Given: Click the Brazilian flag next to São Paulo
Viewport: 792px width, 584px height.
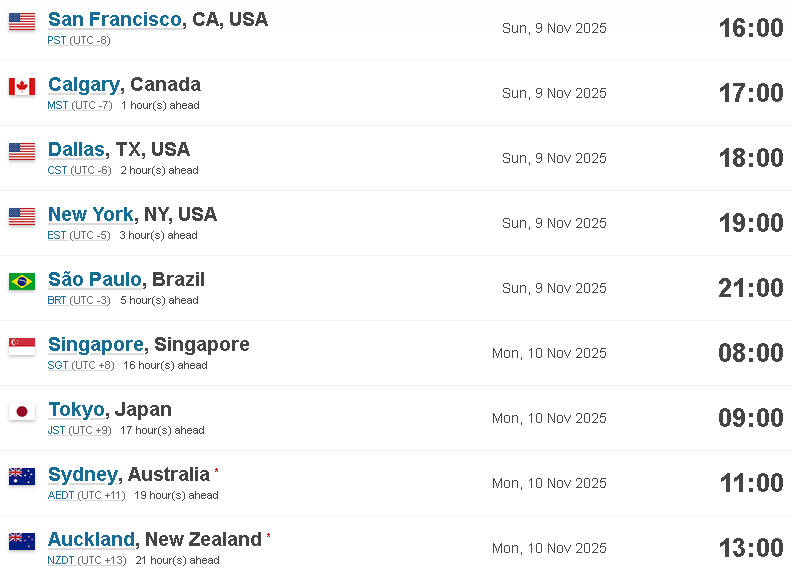Looking at the screenshot, I should click(x=22, y=281).
